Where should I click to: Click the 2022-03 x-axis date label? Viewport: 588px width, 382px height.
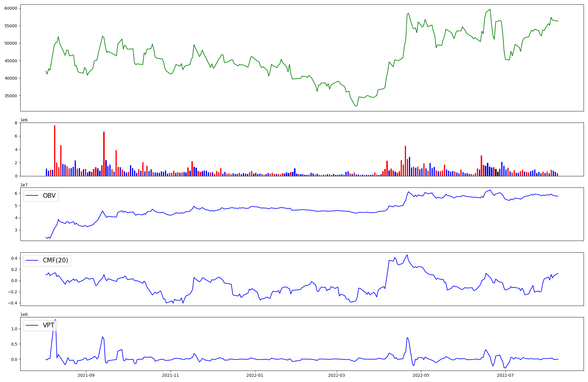pos(336,375)
